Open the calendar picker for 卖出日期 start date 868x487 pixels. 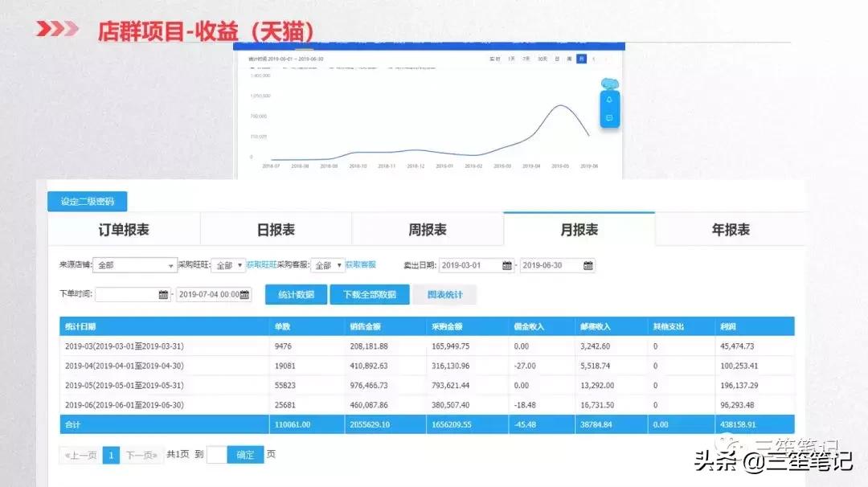pyautogui.click(x=508, y=265)
